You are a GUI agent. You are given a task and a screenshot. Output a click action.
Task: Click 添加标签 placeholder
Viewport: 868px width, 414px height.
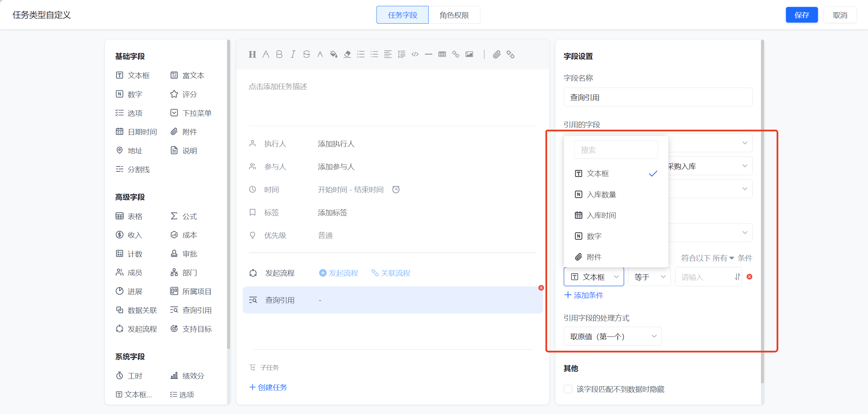click(x=332, y=212)
